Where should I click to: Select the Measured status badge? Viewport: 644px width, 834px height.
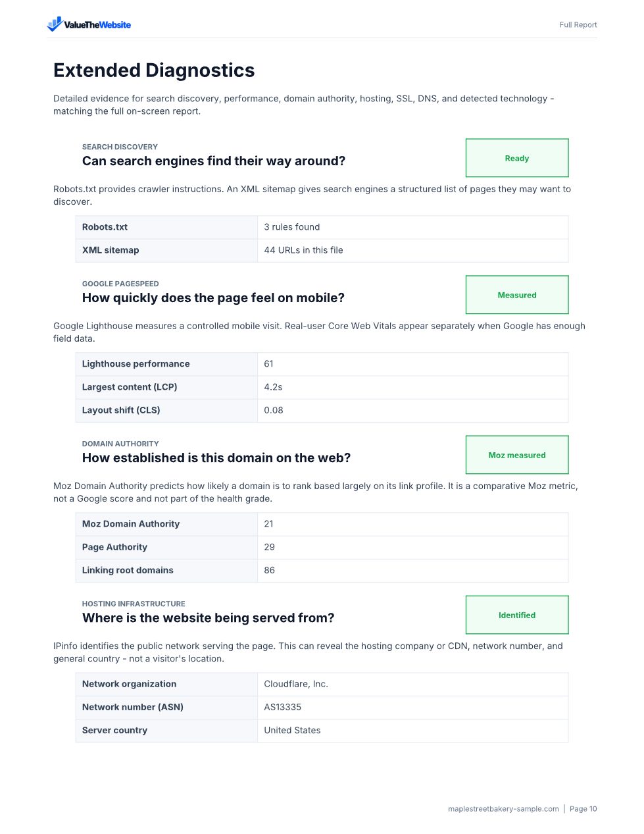click(x=517, y=295)
